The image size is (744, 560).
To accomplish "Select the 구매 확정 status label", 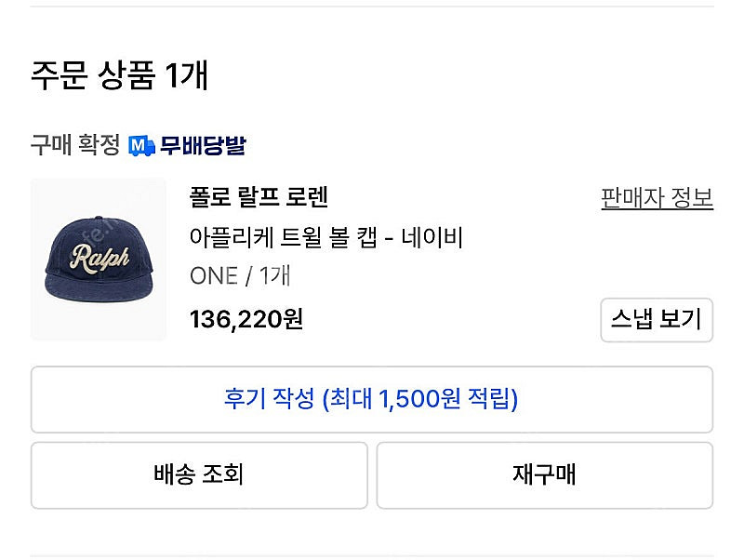I will point(75,144).
